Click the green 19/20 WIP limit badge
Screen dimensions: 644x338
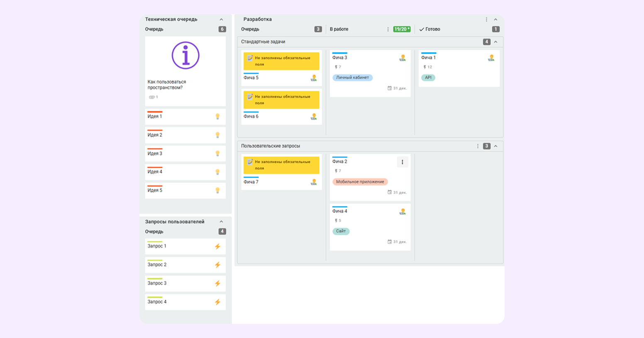tap(402, 29)
